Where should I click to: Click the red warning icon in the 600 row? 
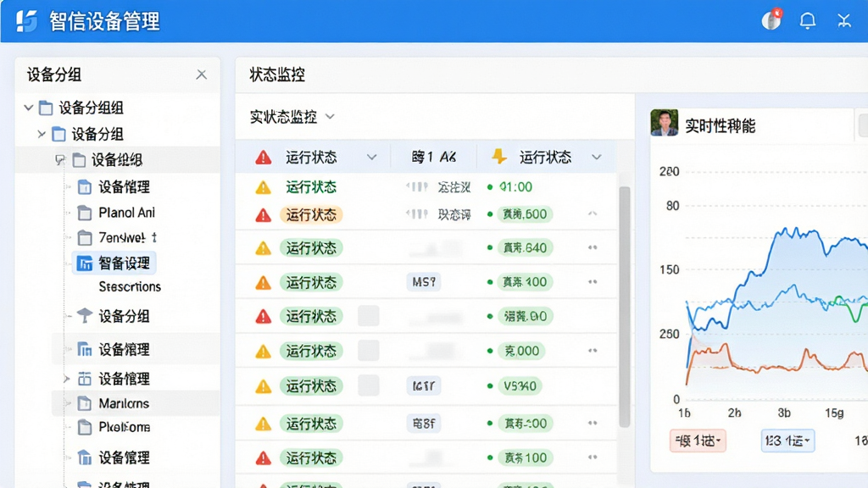263,214
